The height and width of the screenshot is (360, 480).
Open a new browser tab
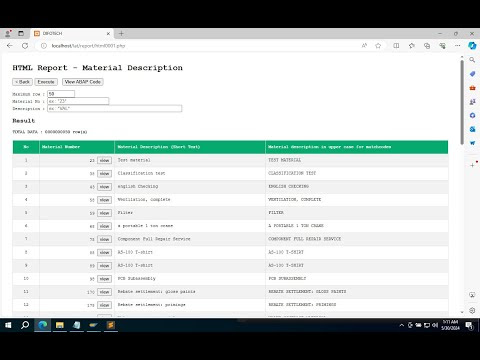point(121,33)
